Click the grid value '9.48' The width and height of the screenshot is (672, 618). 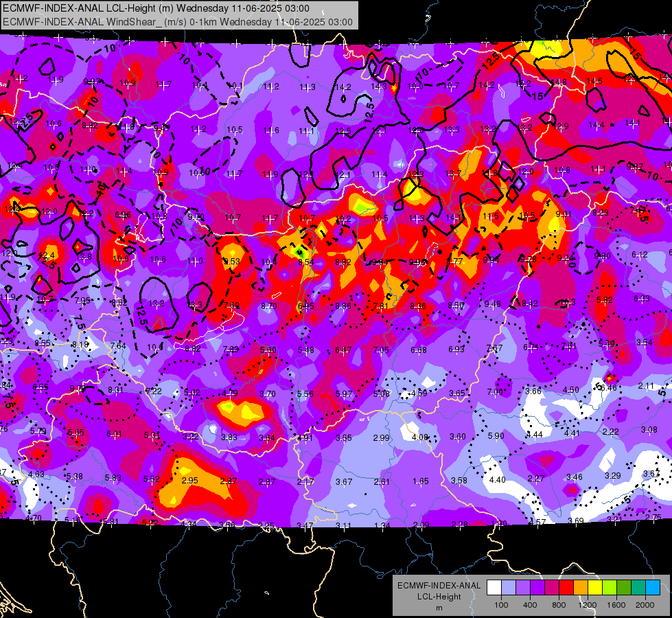tap(492, 304)
